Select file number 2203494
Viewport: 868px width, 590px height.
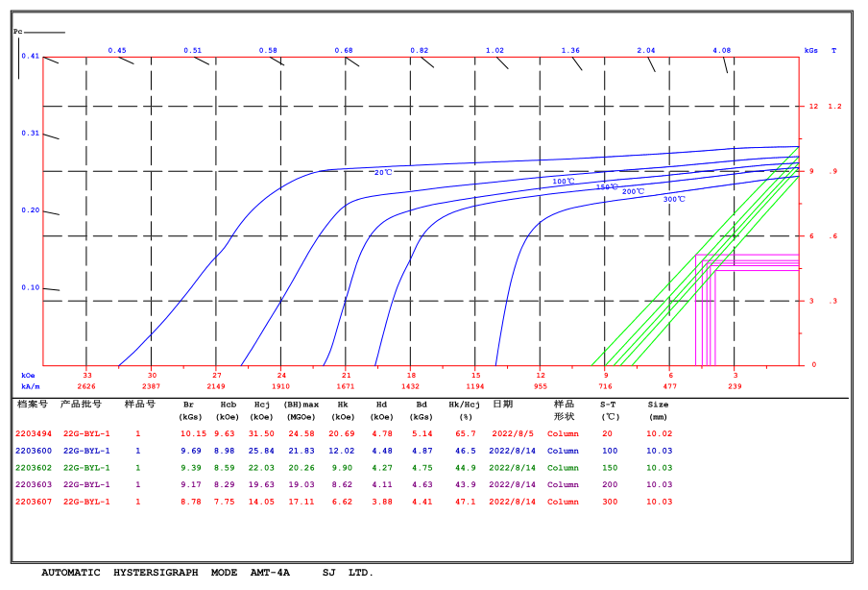(34, 433)
